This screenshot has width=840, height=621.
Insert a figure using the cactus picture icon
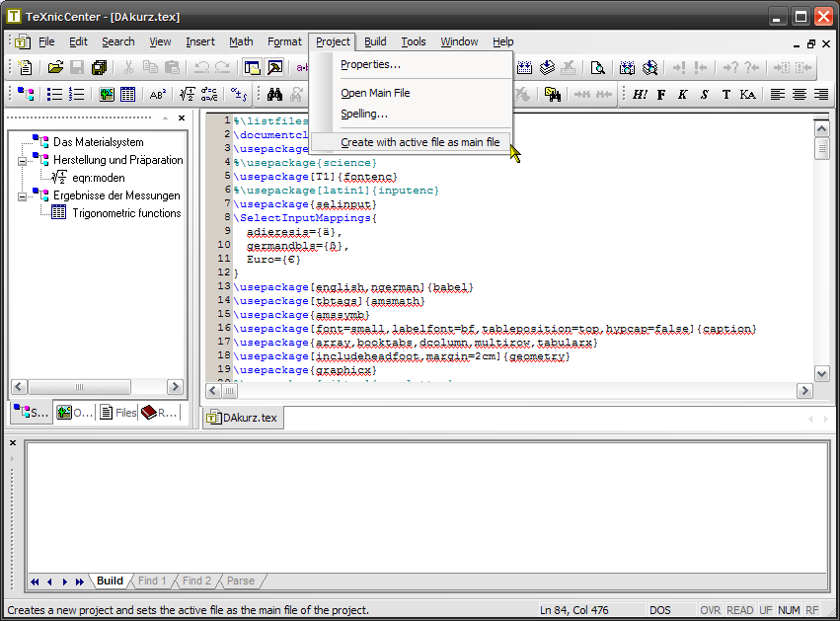tap(106, 95)
